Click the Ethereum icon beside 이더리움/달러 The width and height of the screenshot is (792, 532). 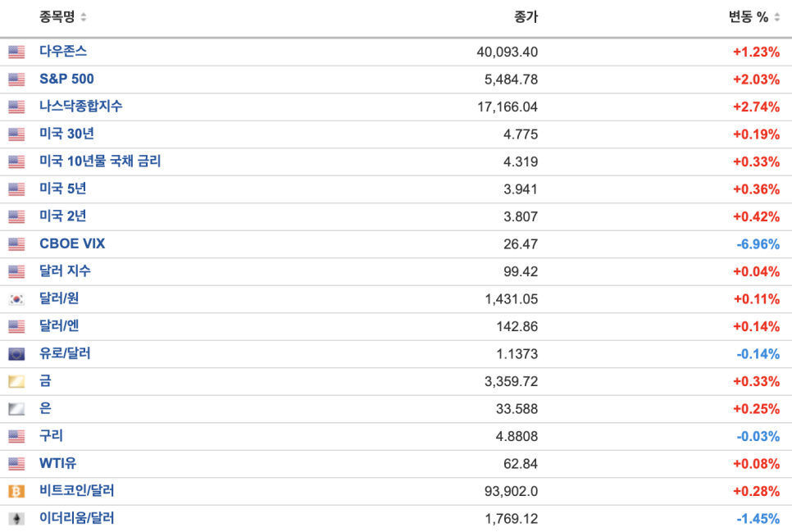16,519
